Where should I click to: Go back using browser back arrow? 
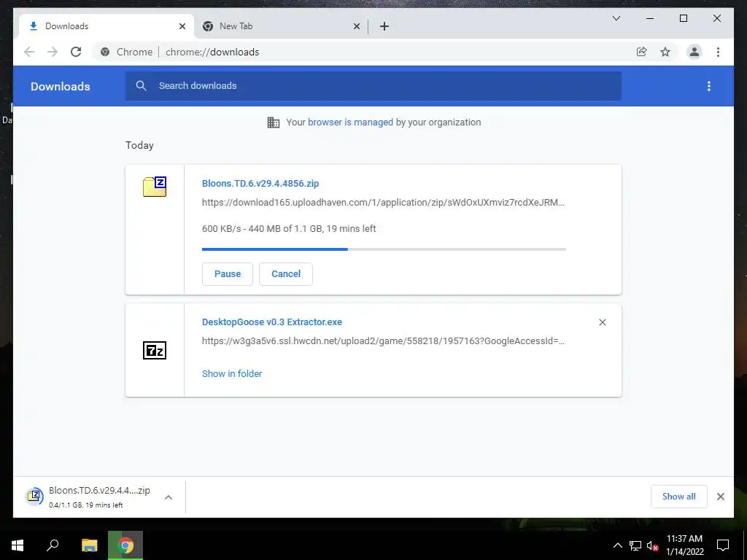click(x=29, y=52)
